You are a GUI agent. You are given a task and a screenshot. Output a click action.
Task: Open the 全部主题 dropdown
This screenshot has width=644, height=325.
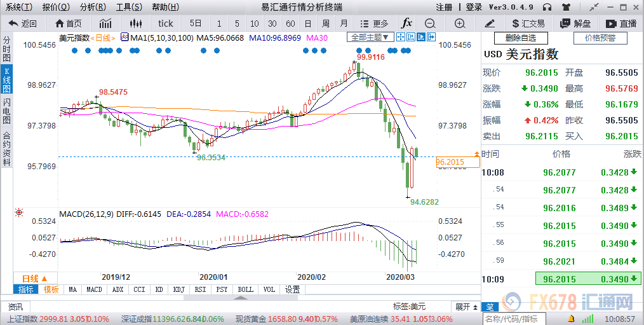[370, 38]
